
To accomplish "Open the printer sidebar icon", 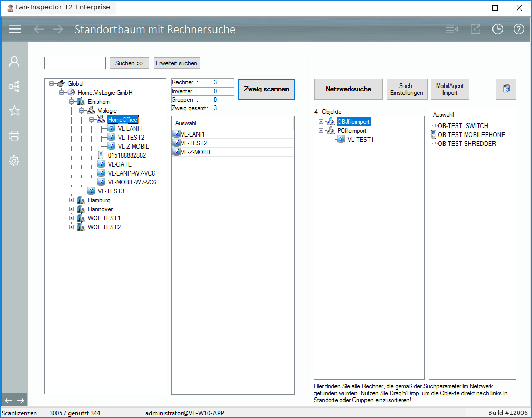I will click(14, 136).
